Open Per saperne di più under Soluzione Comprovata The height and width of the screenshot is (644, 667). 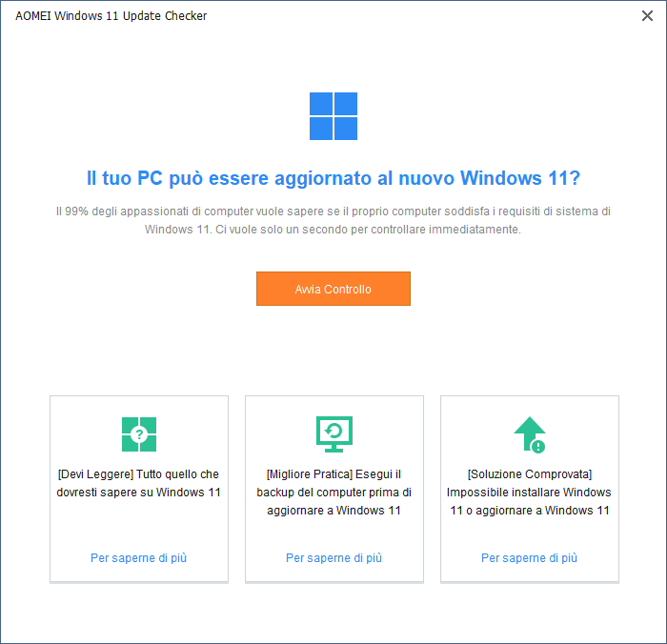tap(529, 557)
